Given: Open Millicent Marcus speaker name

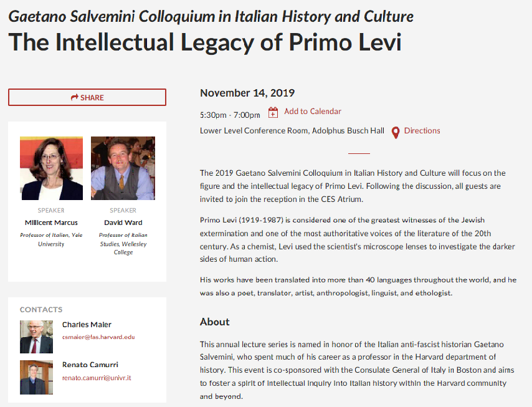Looking at the screenshot, I should [x=51, y=223].
